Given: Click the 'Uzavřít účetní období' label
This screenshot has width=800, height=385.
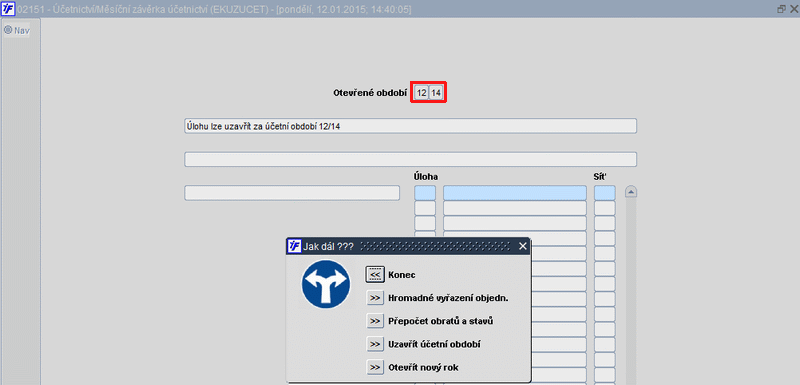Looking at the screenshot, I should [434, 345].
